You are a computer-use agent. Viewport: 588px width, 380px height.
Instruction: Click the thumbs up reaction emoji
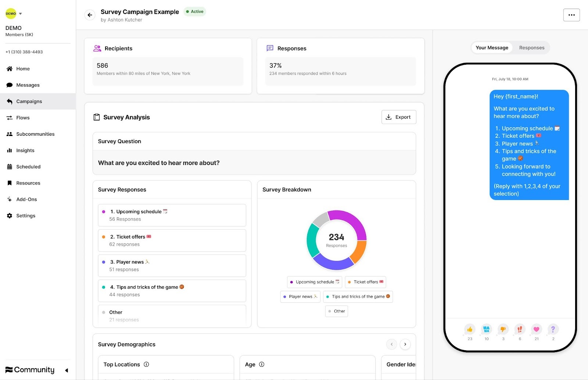pos(470,329)
